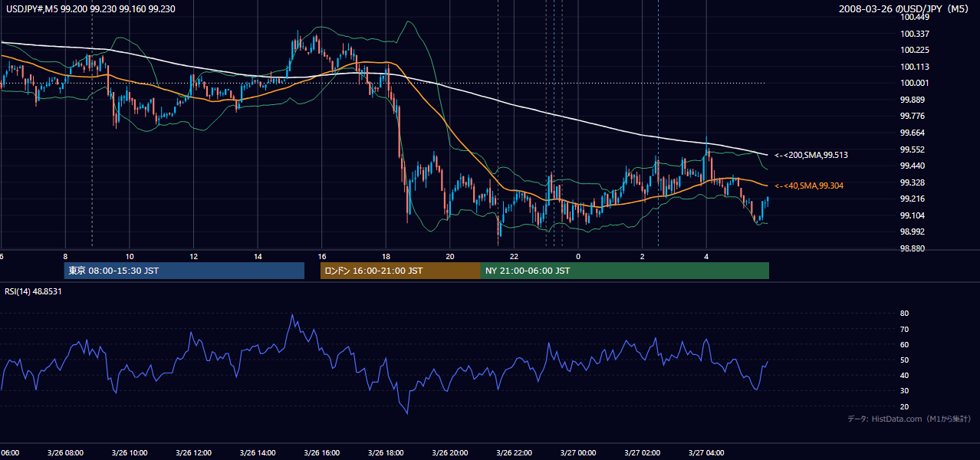Viewport: 980px width, 460px height.
Task: Click price axis label 100.449
Action: click(916, 17)
